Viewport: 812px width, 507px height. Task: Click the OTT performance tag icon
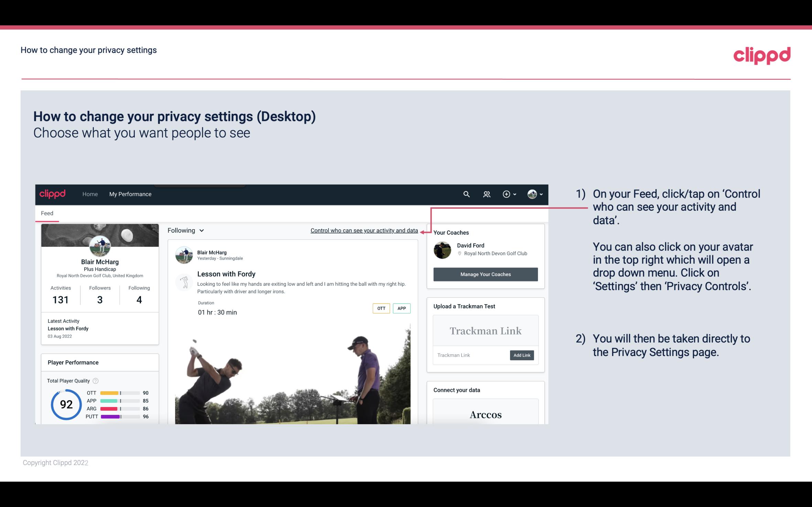pos(381,308)
